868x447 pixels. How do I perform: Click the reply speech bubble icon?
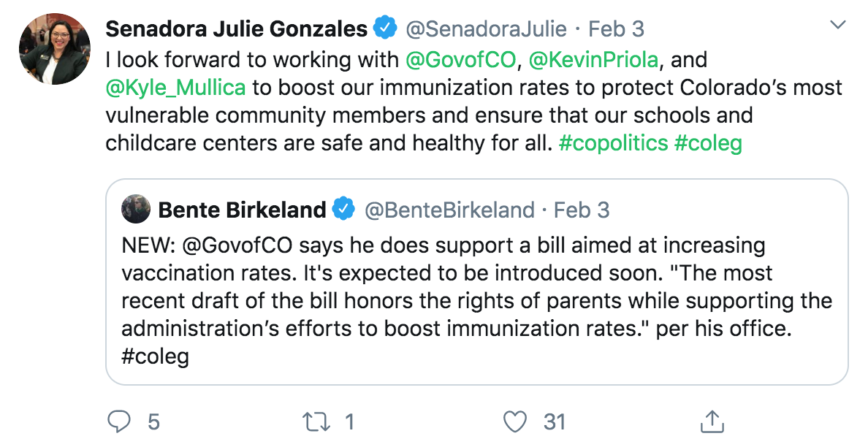tap(118, 421)
